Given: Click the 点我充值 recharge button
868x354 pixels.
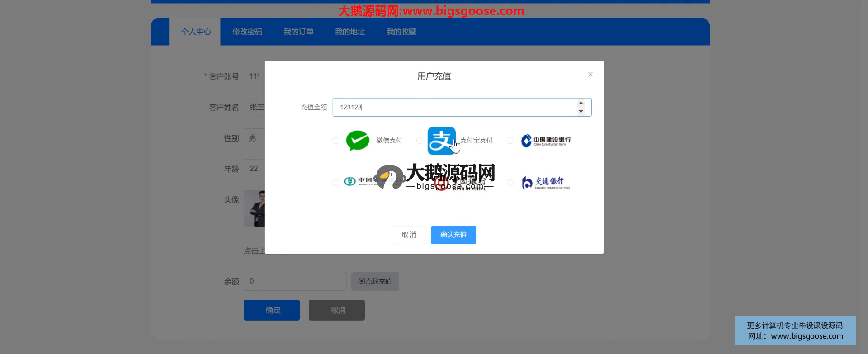Looking at the screenshot, I should pos(375,281).
